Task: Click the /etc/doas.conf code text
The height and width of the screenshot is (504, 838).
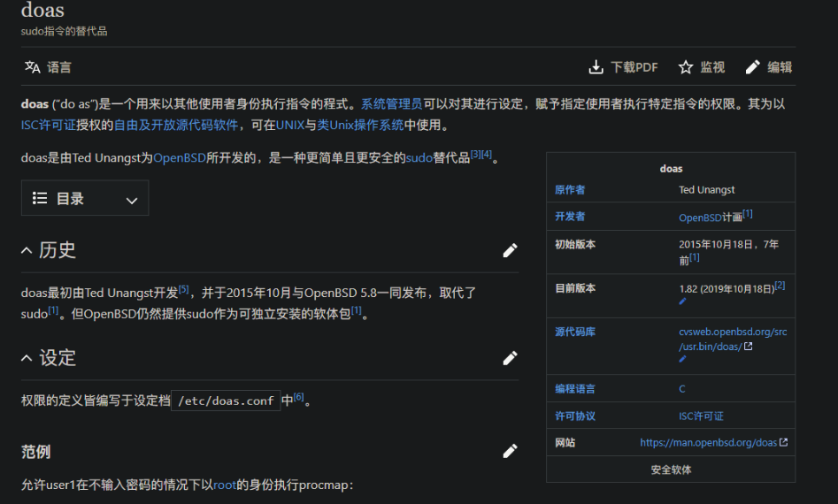Action: pyautogui.click(x=226, y=401)
